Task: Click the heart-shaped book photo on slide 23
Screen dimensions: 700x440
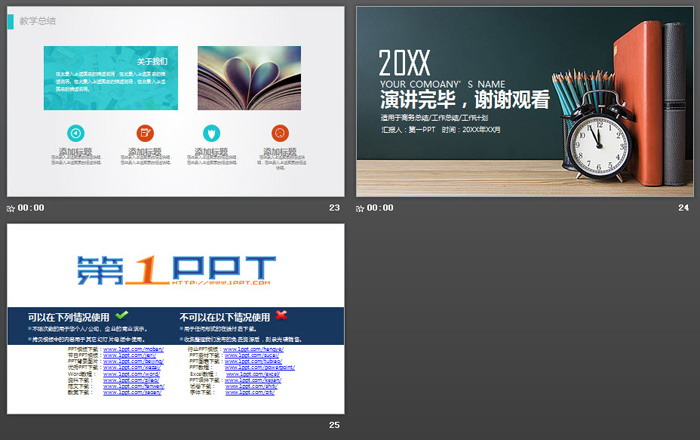Action: 249,78
